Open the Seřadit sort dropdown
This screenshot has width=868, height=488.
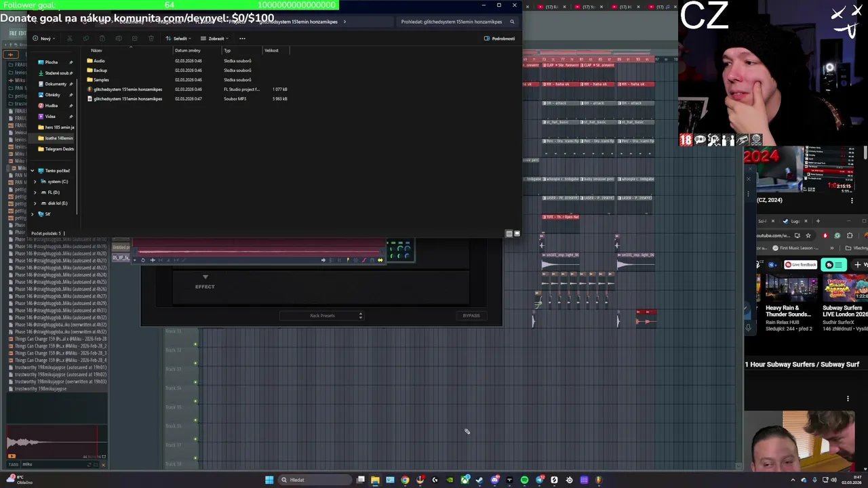coord(178,39)
